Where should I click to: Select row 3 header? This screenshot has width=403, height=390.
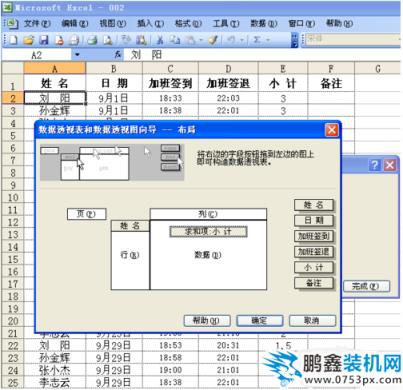(x=13, y=111)
